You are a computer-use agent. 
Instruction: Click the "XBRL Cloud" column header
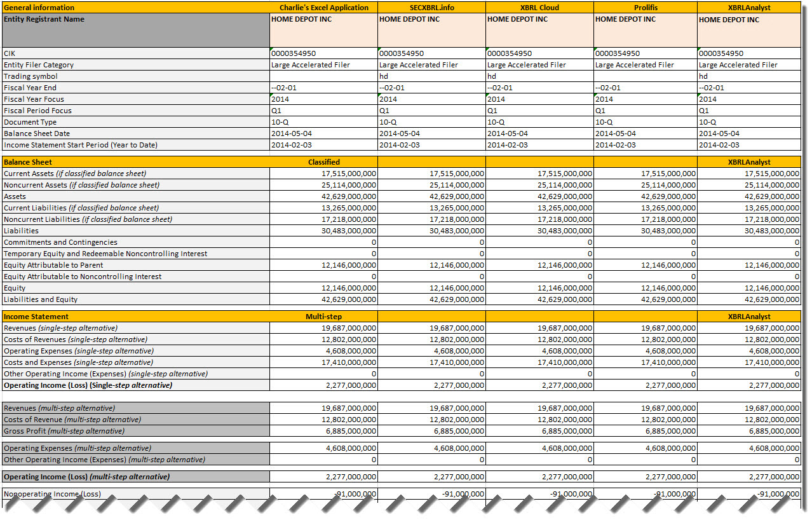coord(540,8)
